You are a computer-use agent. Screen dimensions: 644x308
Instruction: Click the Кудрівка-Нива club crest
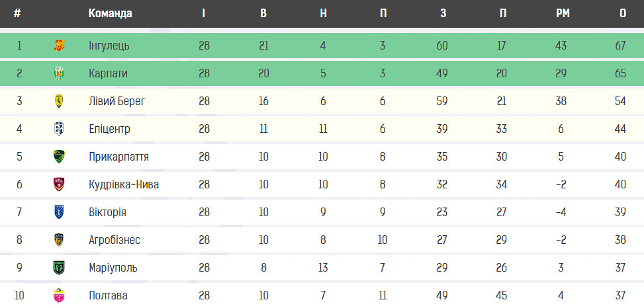tap(59, 184)
